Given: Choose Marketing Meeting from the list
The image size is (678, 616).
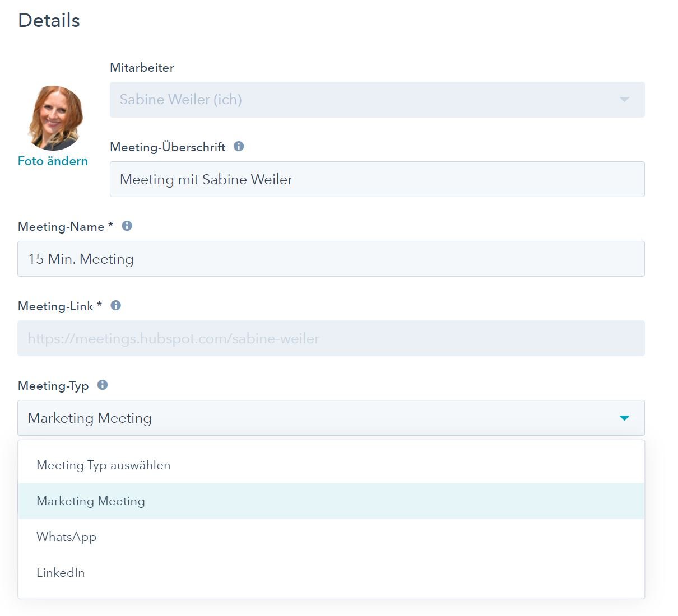Looking at the screenshot, I should tap(331, 501).
